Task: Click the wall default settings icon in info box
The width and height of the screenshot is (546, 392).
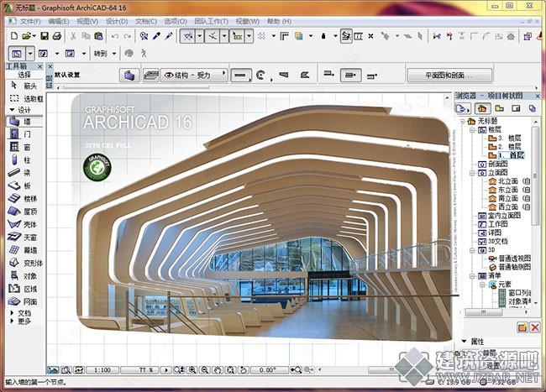Action: tap(129, 76)
